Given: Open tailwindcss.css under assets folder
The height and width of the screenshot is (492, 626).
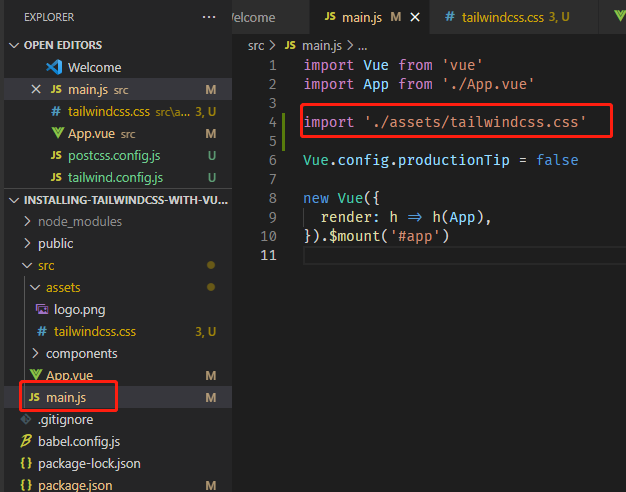Looking at the screenshot, I should click(95, 332).
